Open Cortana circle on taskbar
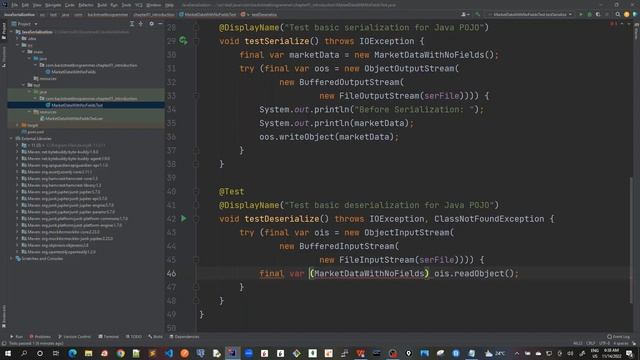The width and height of the screenshot is (640, 360). [x=40, y=353]
